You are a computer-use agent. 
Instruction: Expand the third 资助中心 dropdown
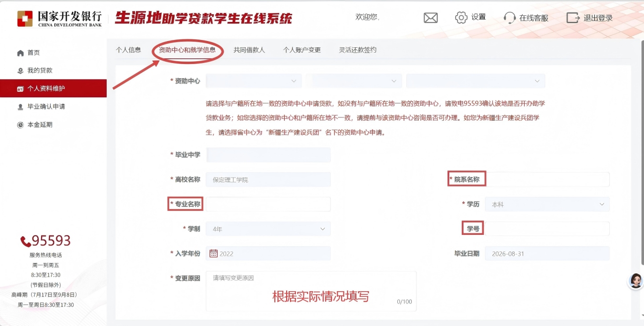point(476,81)
